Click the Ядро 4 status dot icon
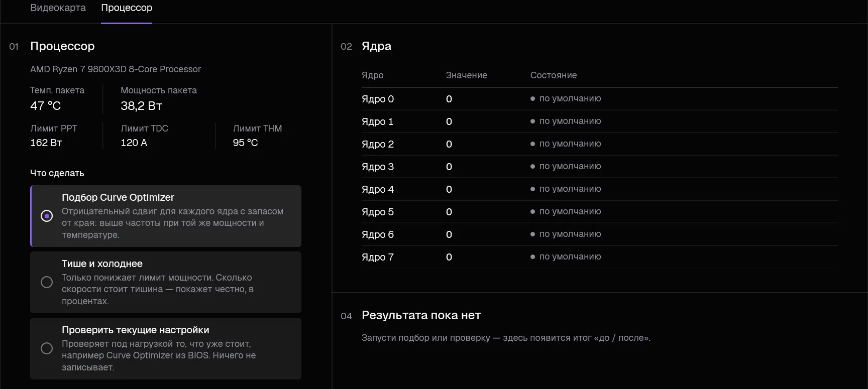Image resolution: width=868 pixels, height=389 pixels. pyautogui.click(x=532, y=189)
